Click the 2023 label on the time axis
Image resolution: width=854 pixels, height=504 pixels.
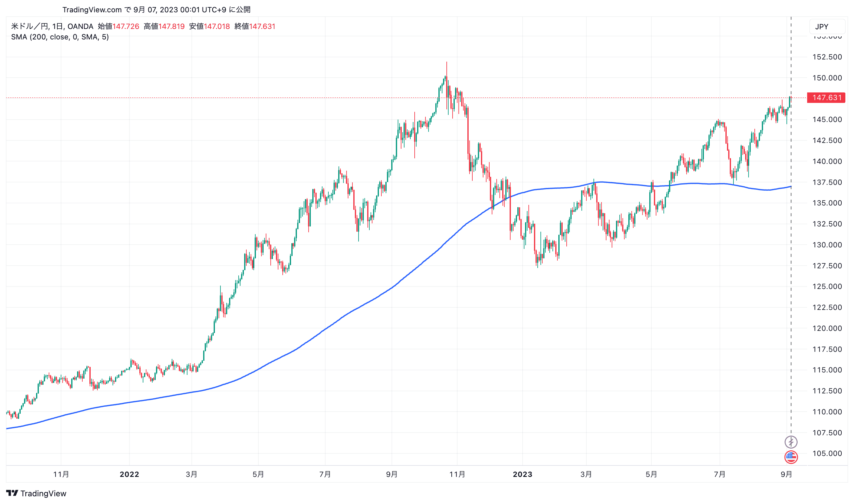[522, 474]
